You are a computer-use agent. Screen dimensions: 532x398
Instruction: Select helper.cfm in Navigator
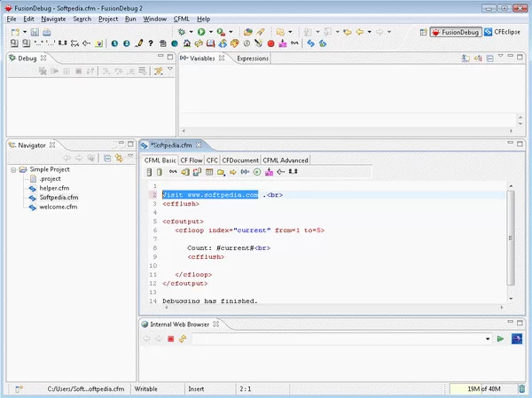pos(54,188)
